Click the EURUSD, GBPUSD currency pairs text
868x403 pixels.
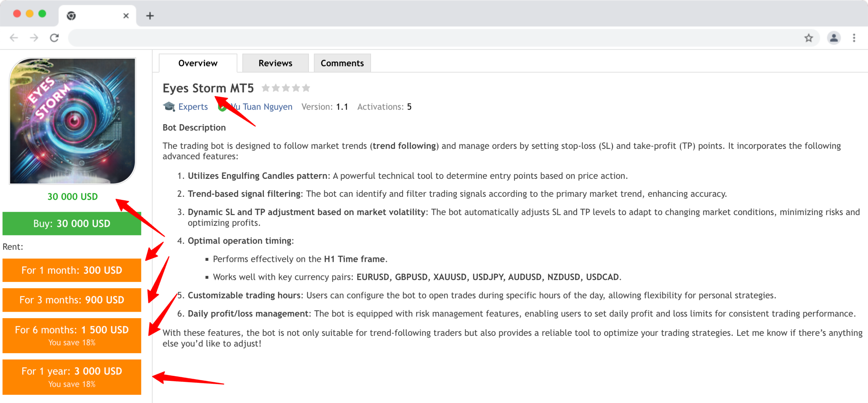click(x=488, y=277)
